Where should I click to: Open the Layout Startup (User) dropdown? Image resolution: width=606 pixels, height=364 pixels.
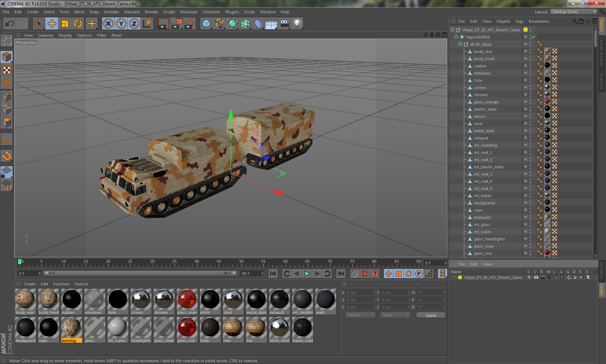coord(574,12)
